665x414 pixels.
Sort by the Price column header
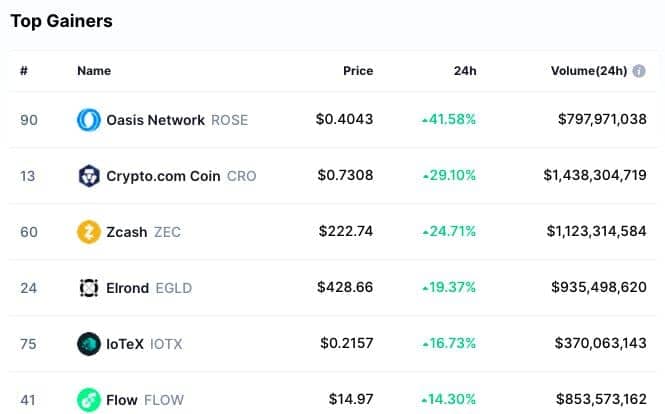[358, 71]
